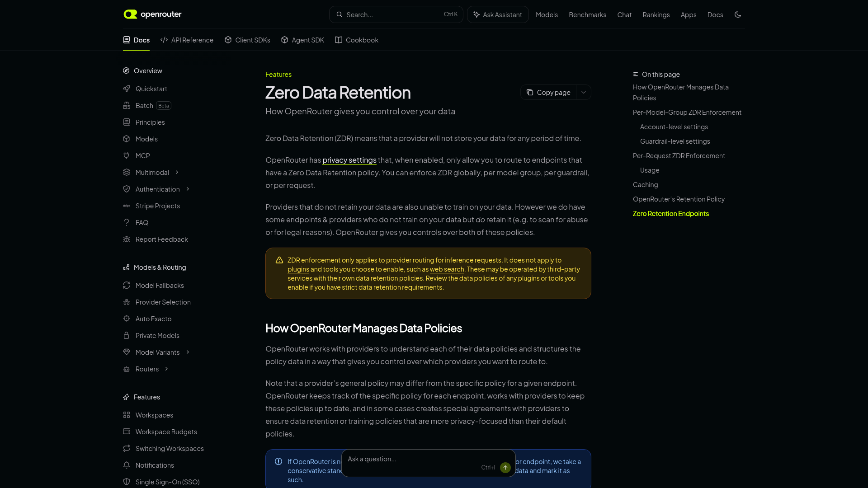
Task: Click the Single Sign-On shield icon
Action: [x=127, y=482]
